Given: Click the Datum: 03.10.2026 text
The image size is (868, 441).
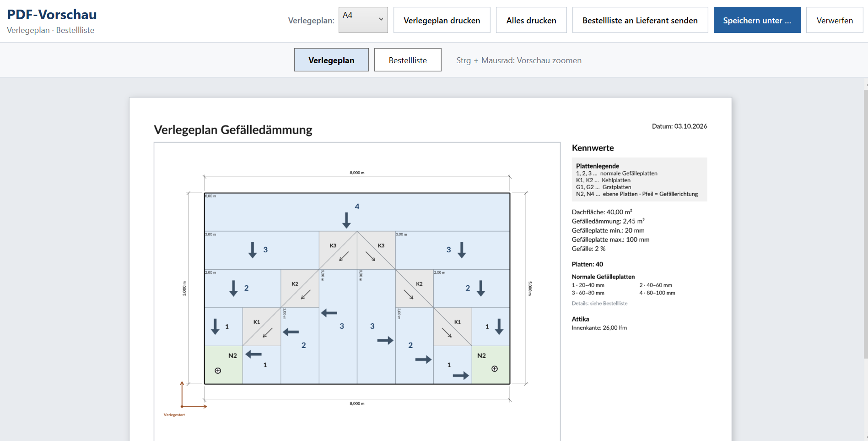Looking at the screenshot, I should point(679,126).
